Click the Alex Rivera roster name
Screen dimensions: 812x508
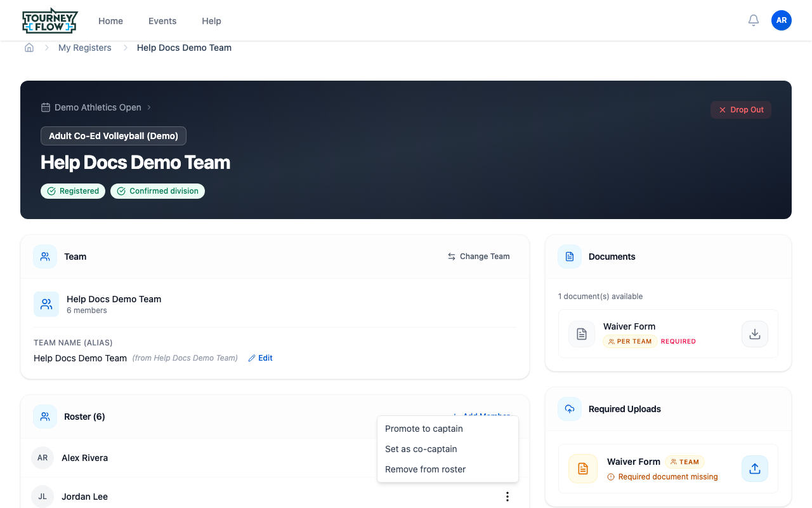(84, 458)
